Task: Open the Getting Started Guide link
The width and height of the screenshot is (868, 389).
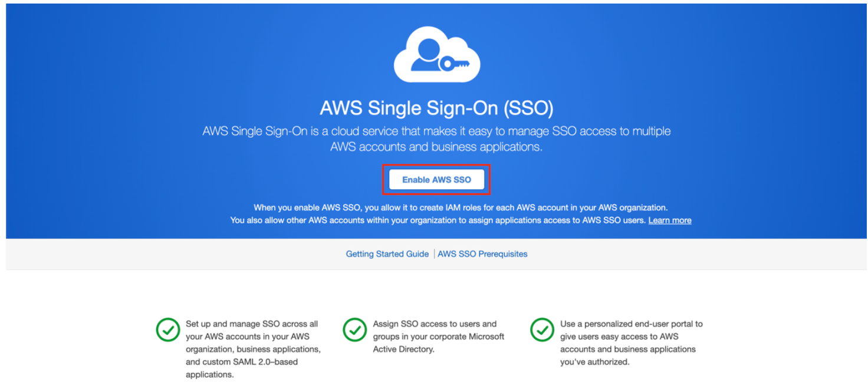Action: point(387,254)
